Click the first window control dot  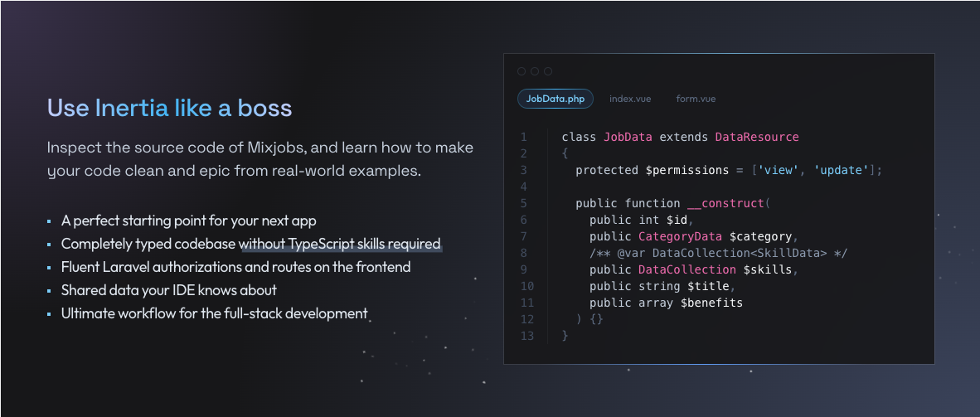click(522, 71)
